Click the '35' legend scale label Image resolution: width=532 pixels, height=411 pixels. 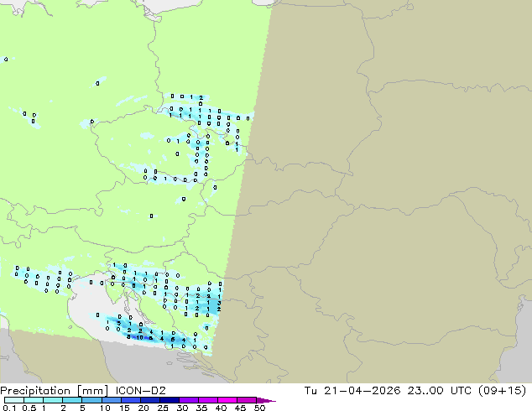coord(201,408)
